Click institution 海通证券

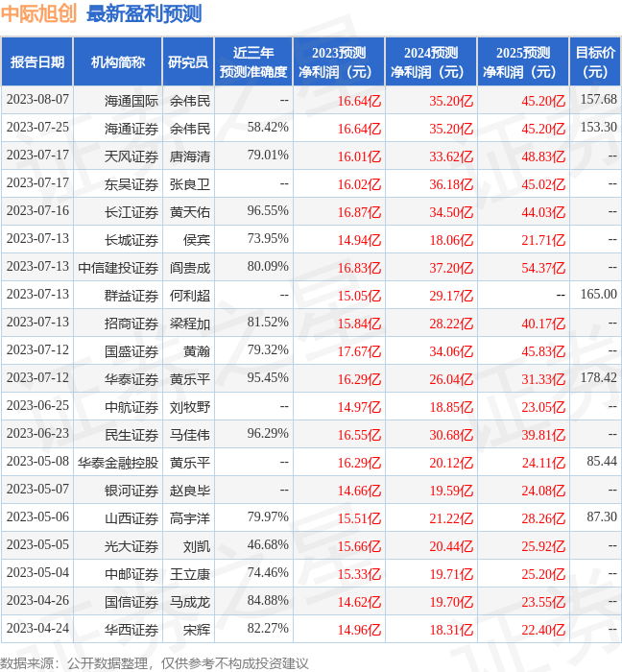coord(132,129)
